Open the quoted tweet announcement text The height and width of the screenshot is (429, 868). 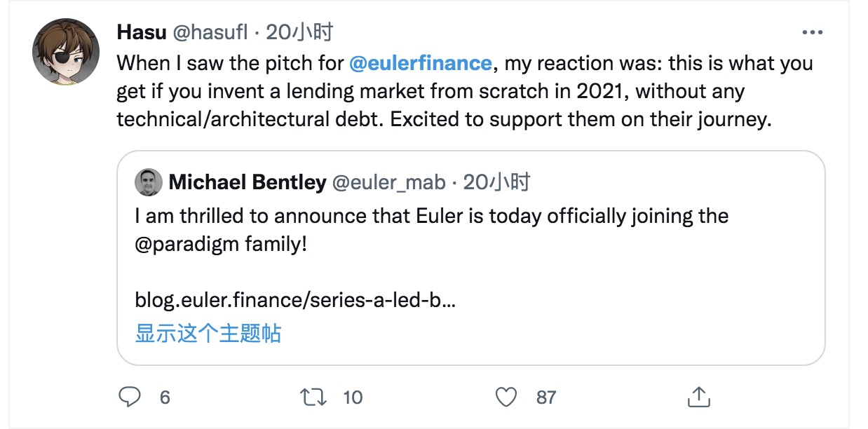431,216
